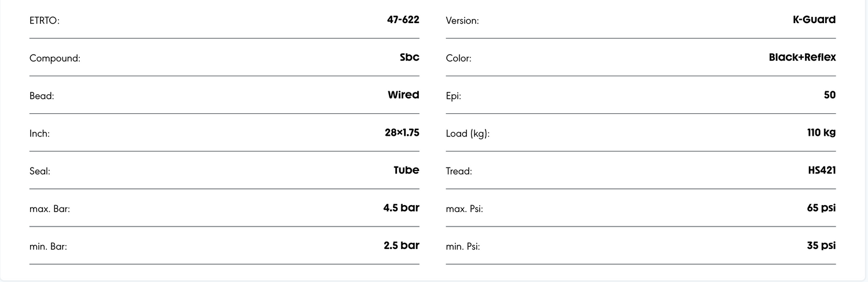Screen dimensions: 868x282
Task: Select the 4.5 bar value
Action: click(x=401, y=208)
